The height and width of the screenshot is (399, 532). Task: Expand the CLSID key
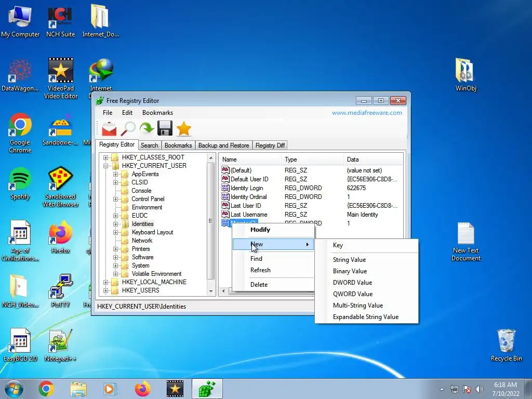pyautogui.click(x=116, y=182)
